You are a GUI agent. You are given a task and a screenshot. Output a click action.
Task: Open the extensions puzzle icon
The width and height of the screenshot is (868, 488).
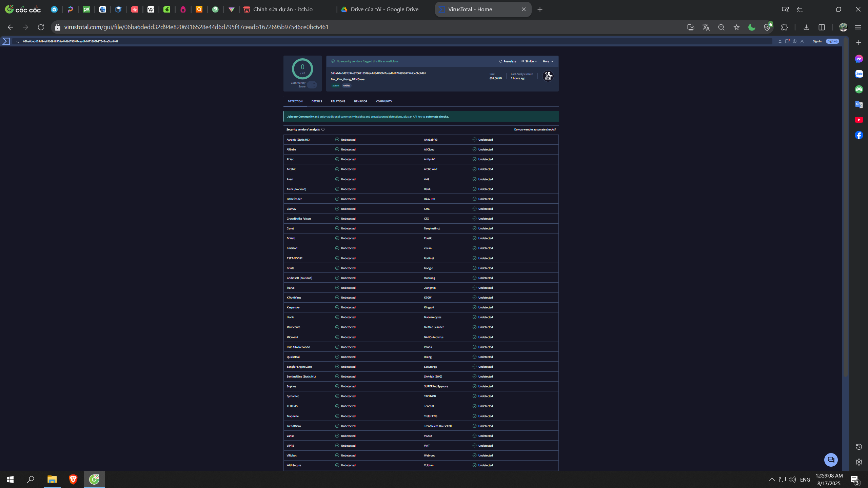point(784,27)
